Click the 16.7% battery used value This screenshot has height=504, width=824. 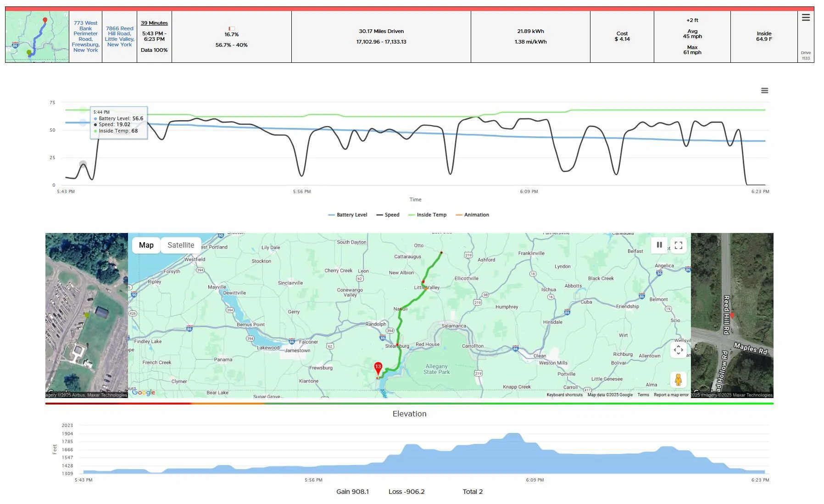point(232,34)
